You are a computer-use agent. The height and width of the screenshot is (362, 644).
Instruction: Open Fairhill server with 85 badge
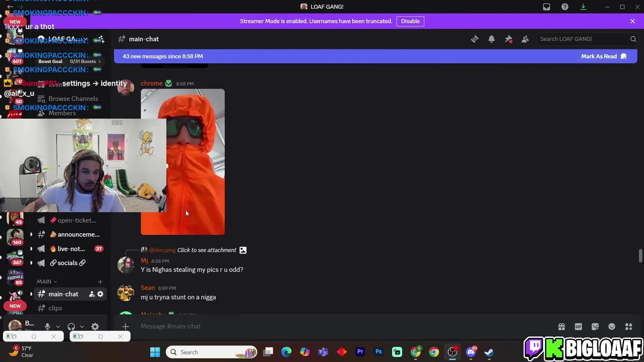point(15,278)
